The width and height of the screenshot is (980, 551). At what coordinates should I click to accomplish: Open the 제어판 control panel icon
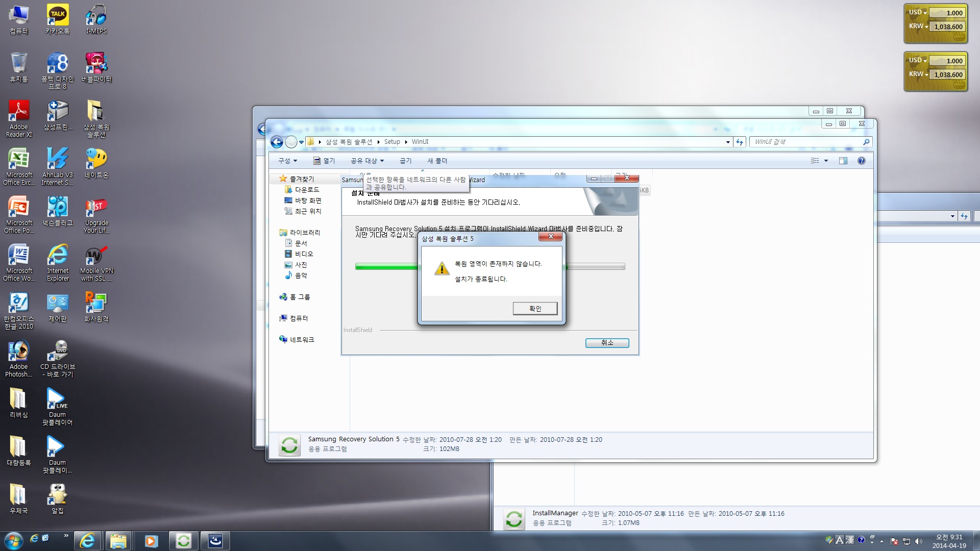(x=58, y=307)
